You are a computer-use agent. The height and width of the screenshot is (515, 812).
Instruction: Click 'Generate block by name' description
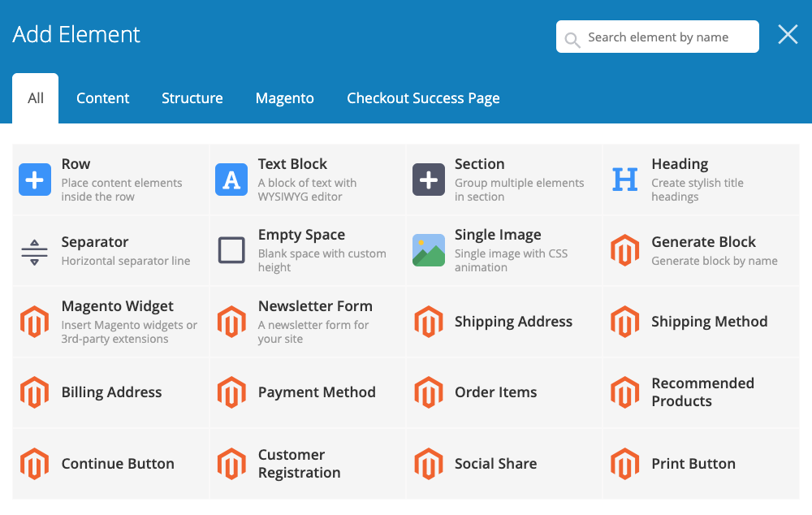pos(715,261)
